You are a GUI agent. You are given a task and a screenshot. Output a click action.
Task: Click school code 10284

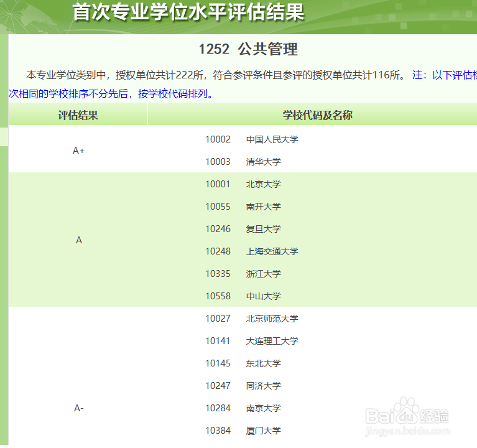click(x=218, y=408)
